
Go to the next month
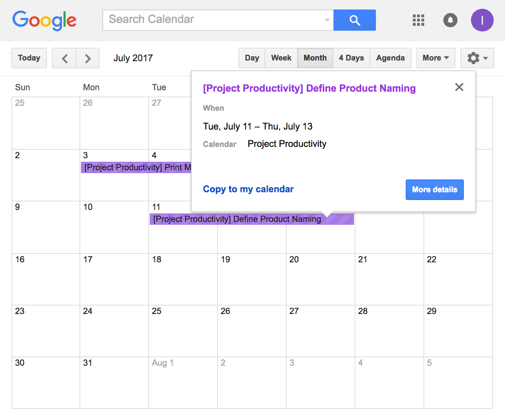click(88, 58)
